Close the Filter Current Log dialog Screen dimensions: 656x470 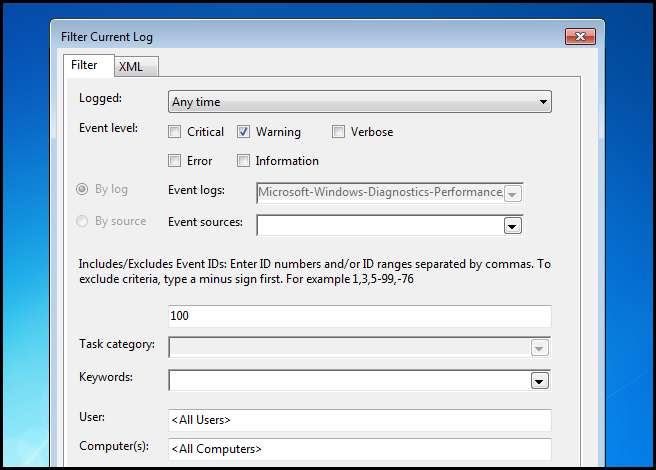[x=580, y=36]
